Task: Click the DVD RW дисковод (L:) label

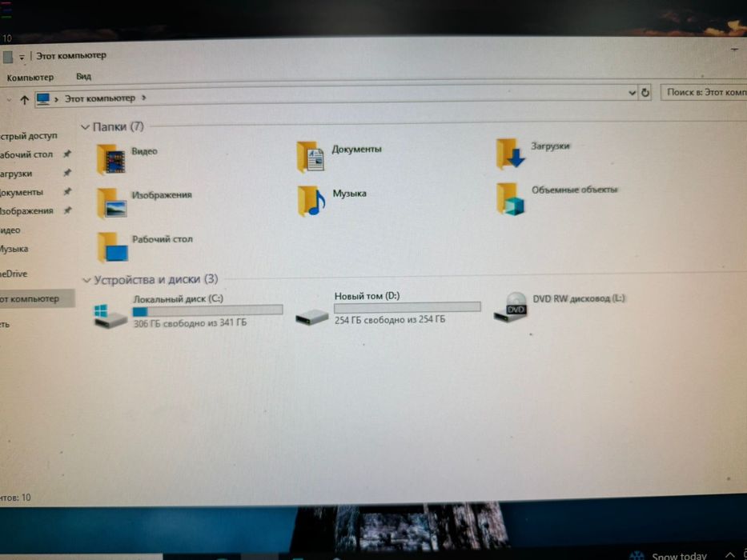Action: pos(579,298)
